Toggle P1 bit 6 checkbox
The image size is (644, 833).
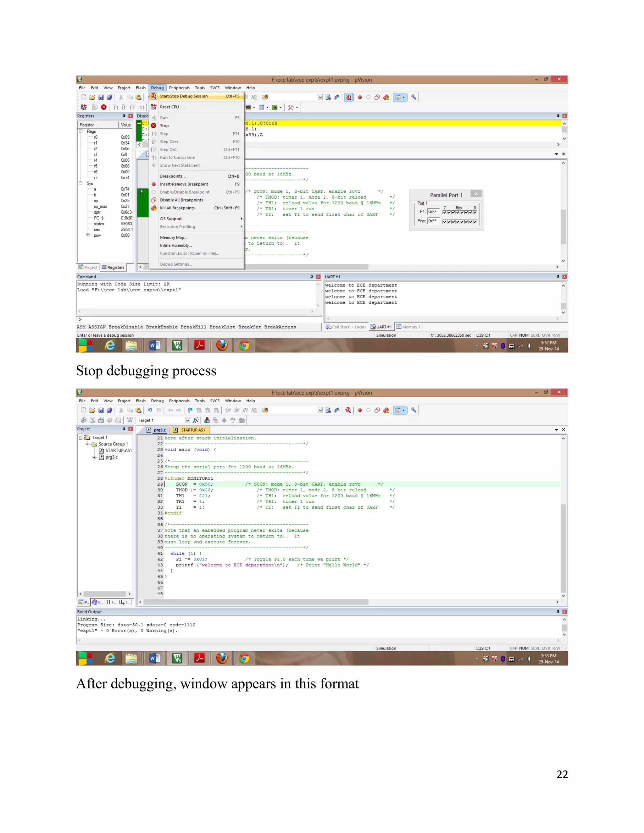(449, 212)
